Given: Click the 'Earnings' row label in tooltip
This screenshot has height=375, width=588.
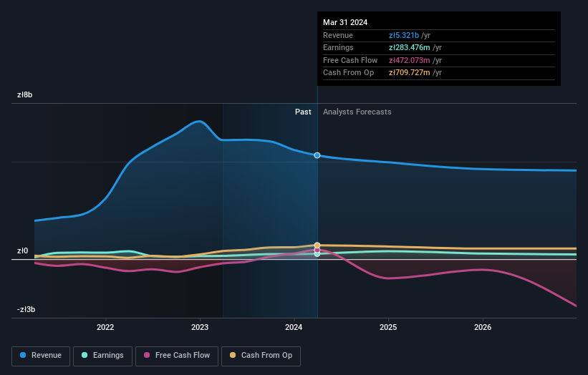Looking at the screenshot, I should click(338, 47).
